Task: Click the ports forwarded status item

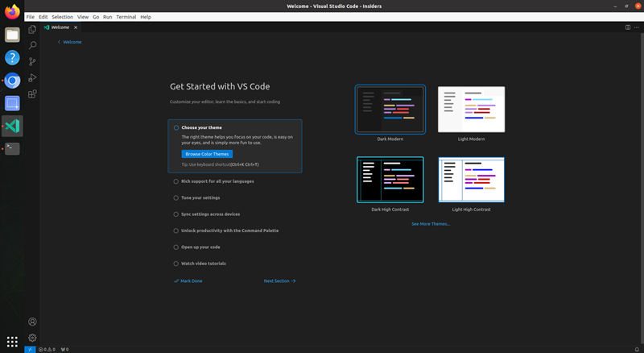Action: (64, 349)
